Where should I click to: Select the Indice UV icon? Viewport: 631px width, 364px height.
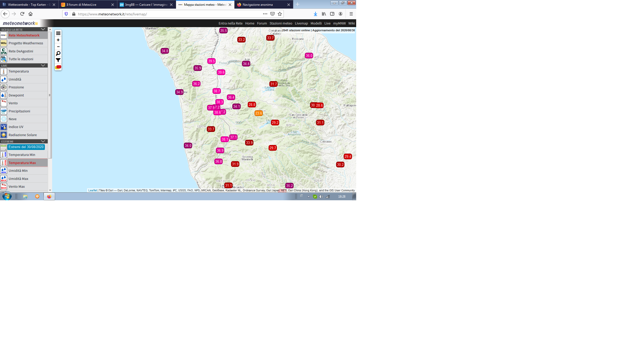4,127
